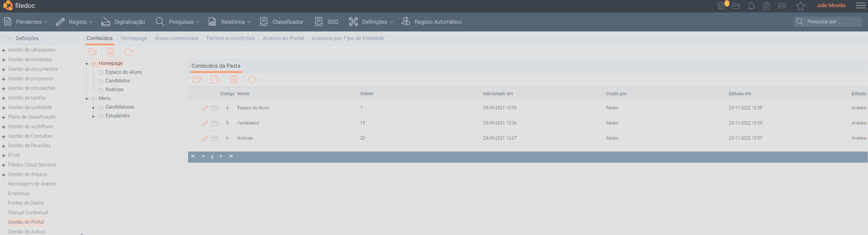Image resolution: width=868 pixels, height=235 pixels.
Task: Refresh the Conteúdos da Pasta list
Action: [x=252, y=79]
